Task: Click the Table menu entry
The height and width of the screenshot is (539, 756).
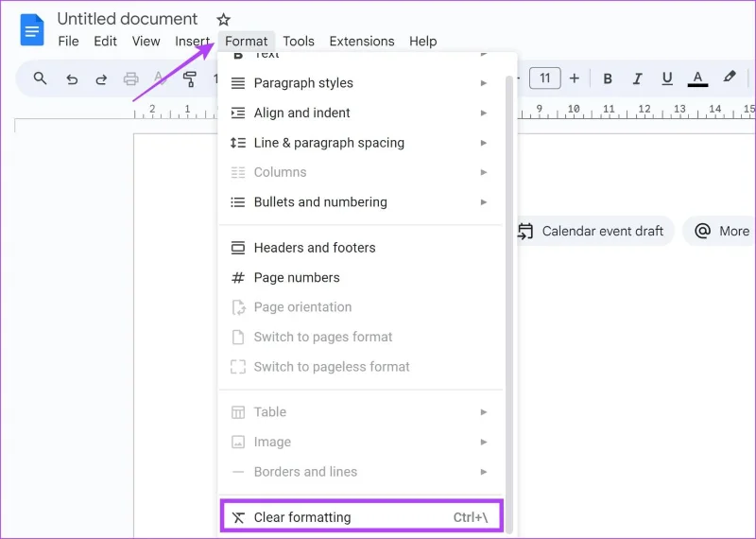Action: [360, 412]
